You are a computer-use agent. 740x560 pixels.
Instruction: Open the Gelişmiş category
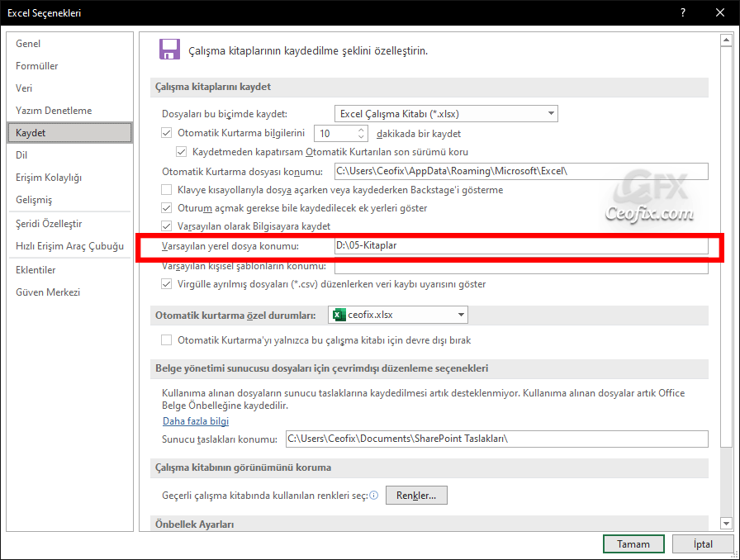pos(70,200)
